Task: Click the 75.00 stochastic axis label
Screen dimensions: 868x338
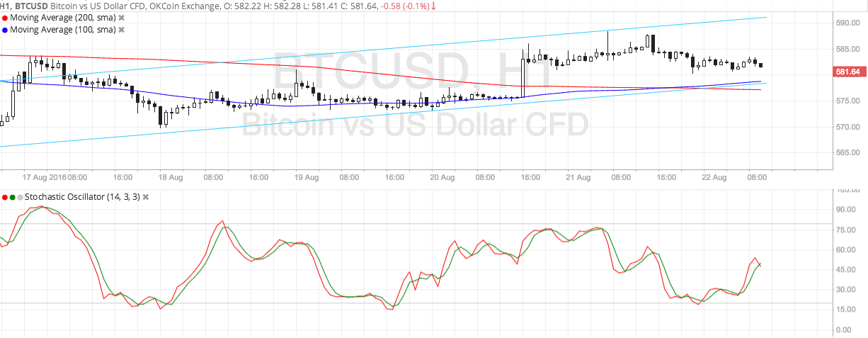Action: pos(847,230)
